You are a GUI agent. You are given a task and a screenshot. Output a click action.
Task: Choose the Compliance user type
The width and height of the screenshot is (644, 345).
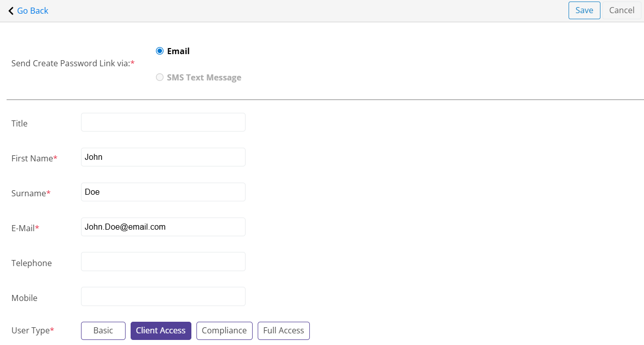pos(224,331)
